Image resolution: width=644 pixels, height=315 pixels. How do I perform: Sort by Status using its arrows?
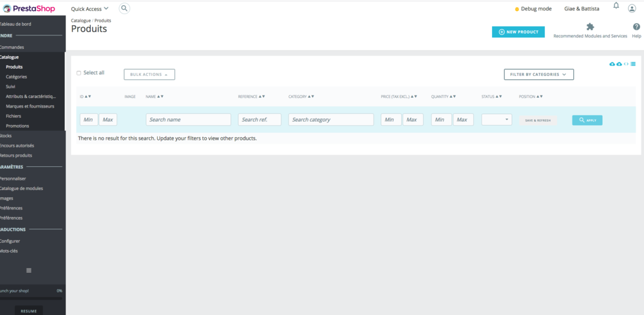(x=499, y=97)
